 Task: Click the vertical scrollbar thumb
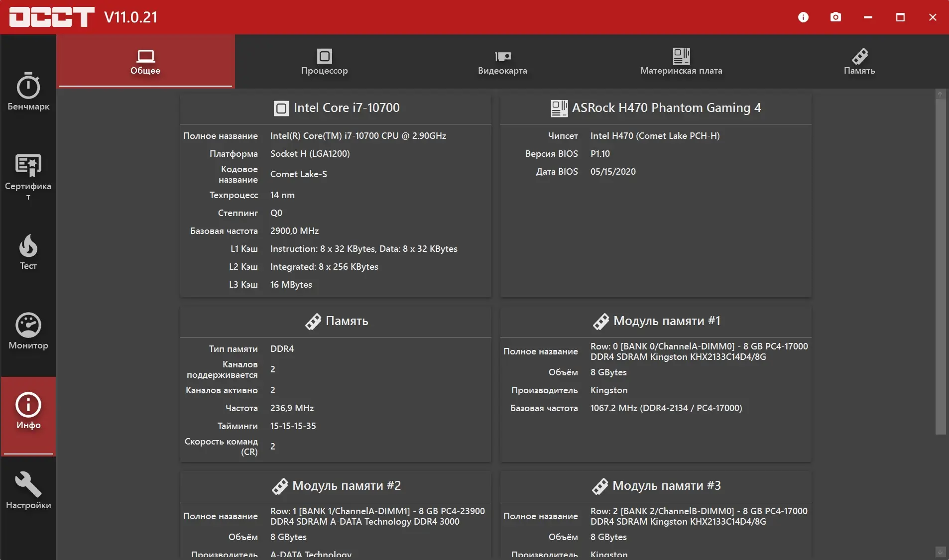(940, 264)
